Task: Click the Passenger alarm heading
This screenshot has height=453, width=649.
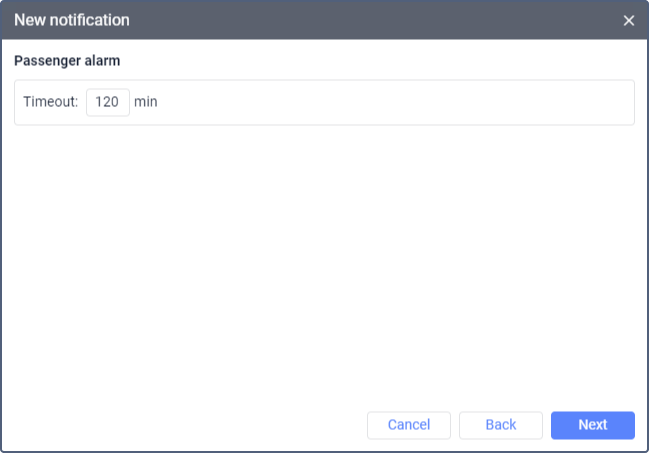Action: pos(67,60)
